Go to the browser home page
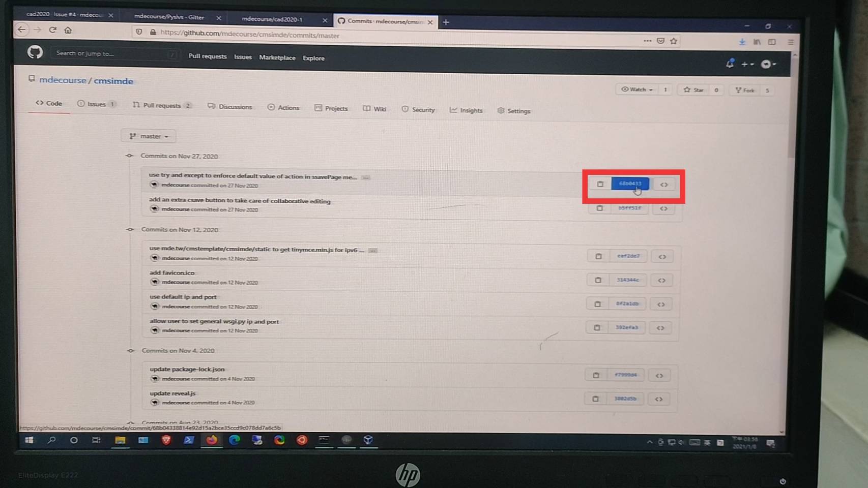868x488 pixels. pyautogui.click(x=68, y=30)
